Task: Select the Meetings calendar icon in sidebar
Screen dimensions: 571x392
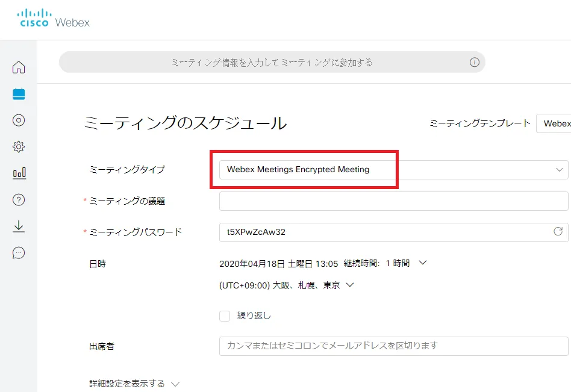Action: (19, 94)
